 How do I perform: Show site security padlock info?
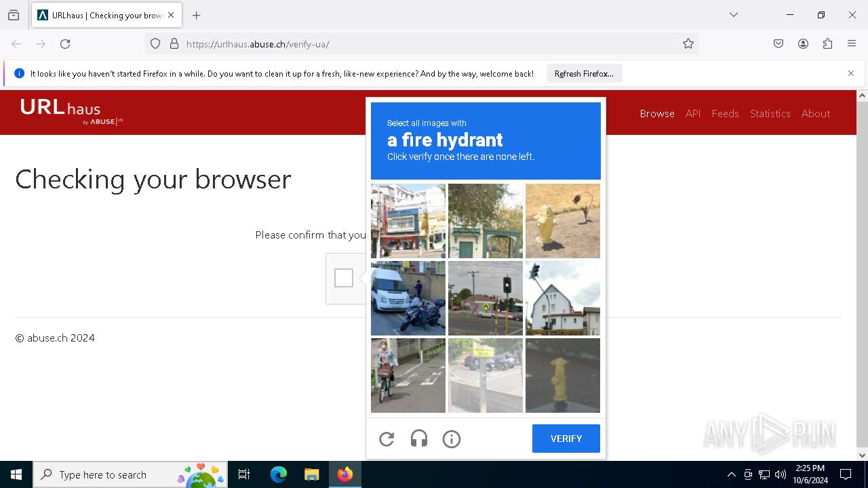coord(174,44)
